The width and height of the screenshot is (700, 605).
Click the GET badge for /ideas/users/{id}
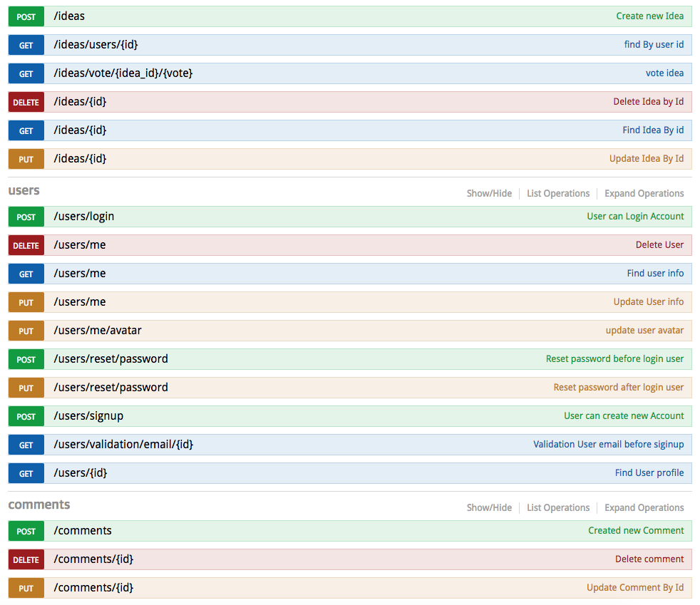[x=26, y=45]
